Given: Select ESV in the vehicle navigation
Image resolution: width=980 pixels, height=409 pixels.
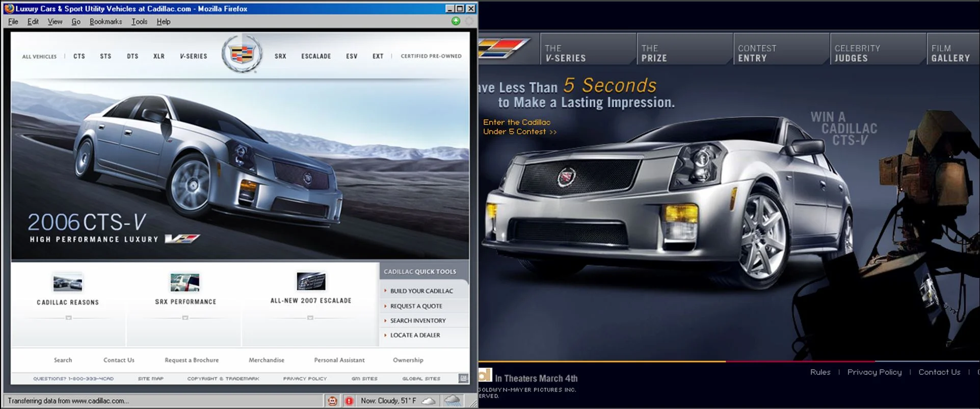Looking at the screenshot, I should point(352,56).
